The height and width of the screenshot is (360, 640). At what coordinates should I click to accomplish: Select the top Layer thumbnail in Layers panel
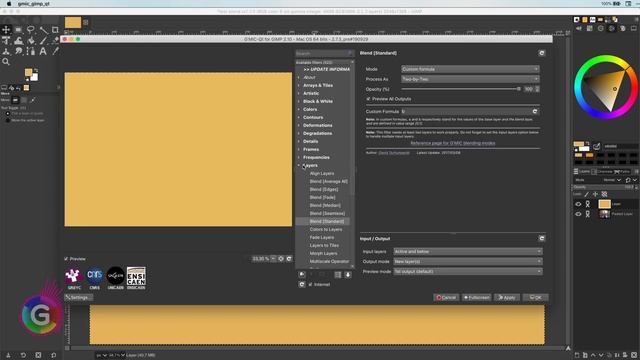[604, 204]
